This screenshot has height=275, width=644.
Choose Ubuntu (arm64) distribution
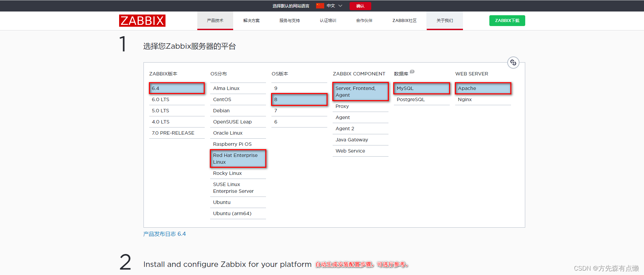click(x=238, y=213)
